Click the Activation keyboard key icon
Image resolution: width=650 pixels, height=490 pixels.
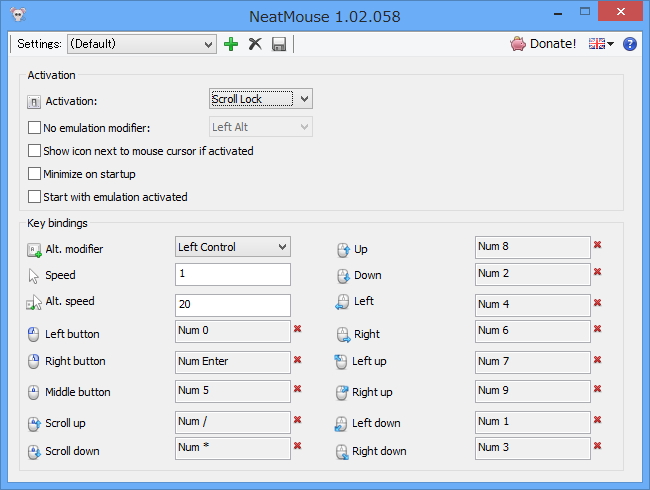click(34, 102)
